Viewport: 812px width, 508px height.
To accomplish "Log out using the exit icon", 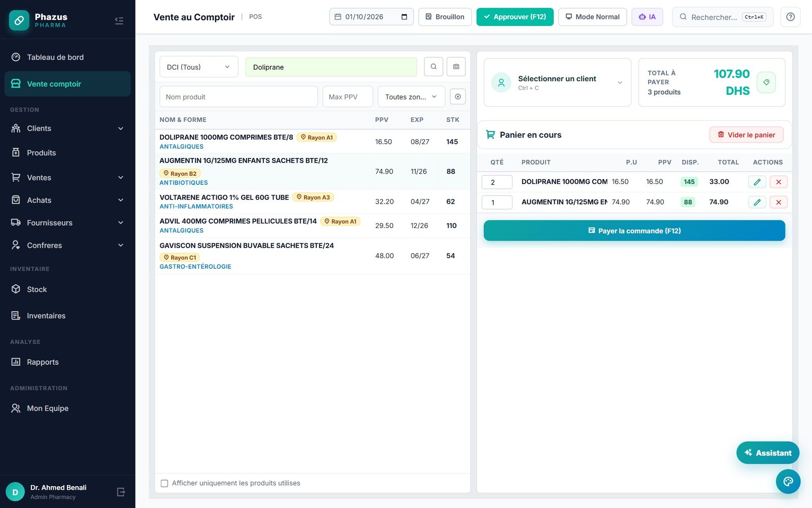I will click(x=121, y=492).
